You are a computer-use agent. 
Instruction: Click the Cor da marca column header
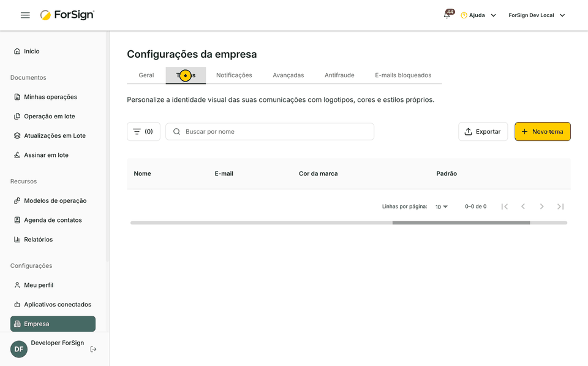[318, 173]
